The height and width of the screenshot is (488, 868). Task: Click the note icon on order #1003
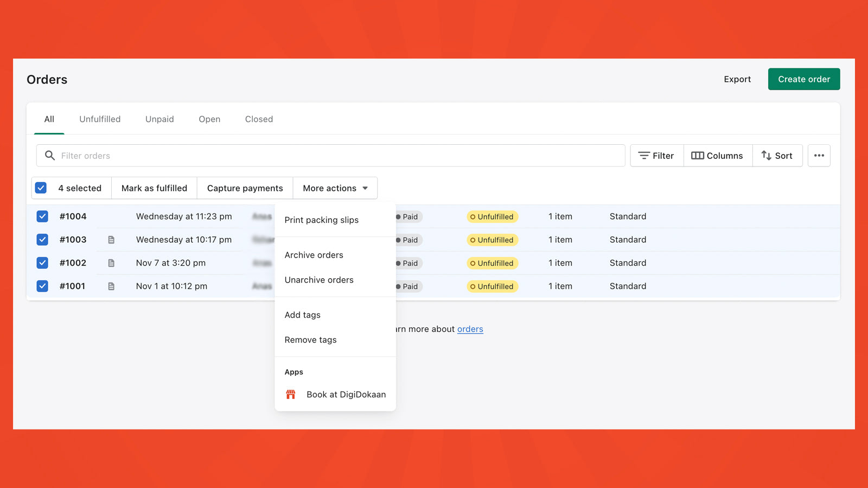click(111, 240)
